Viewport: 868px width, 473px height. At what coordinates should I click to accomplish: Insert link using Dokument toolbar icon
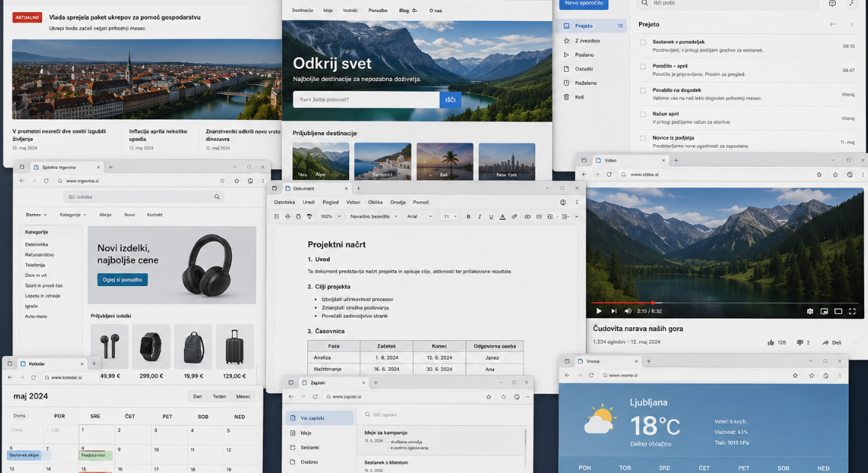pos(514,217)
